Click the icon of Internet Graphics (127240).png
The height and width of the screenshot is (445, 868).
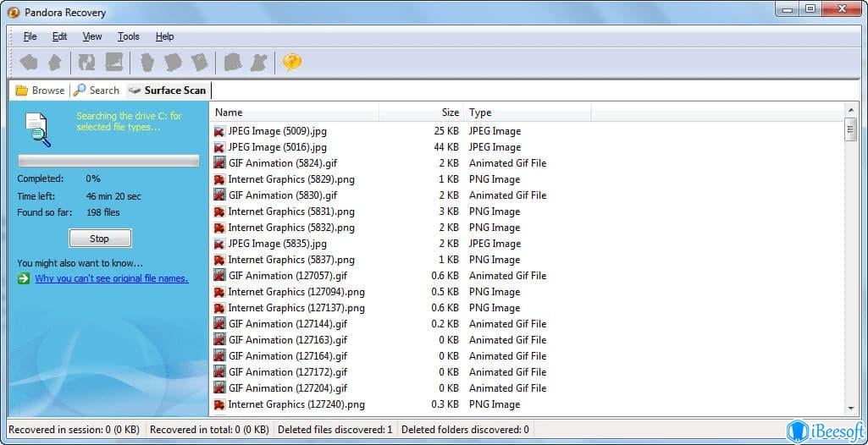[x=219, y=404]
